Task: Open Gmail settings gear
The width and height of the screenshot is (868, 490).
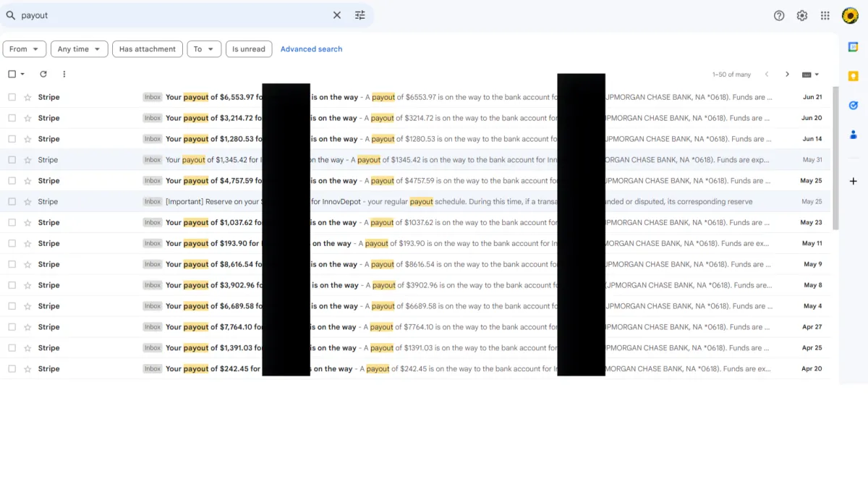Action: click(802, 15)
